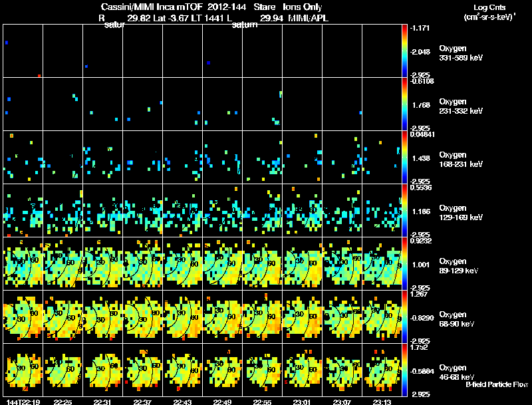Image resolution: width=532 pixels, height=405 pixels.
Task: Click the colorbar for Oxygen 46-68 keV
Action: (404, 370)
